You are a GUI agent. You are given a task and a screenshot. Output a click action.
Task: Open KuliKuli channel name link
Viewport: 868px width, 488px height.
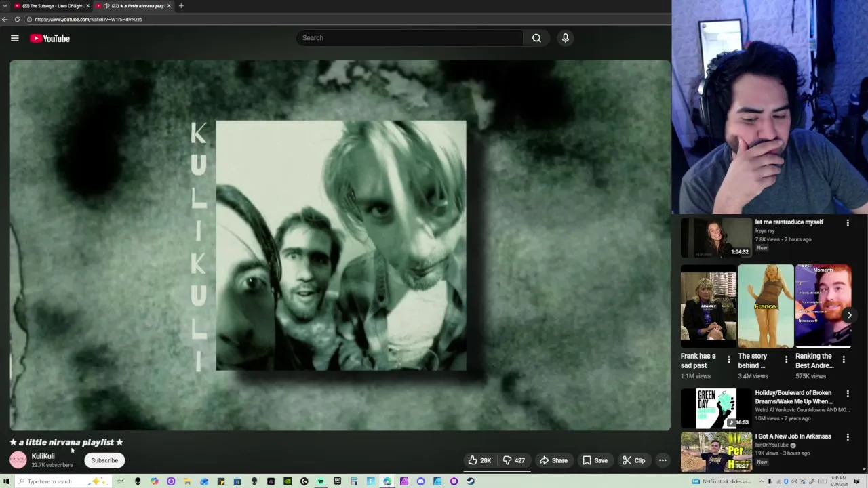coord(43,456)
